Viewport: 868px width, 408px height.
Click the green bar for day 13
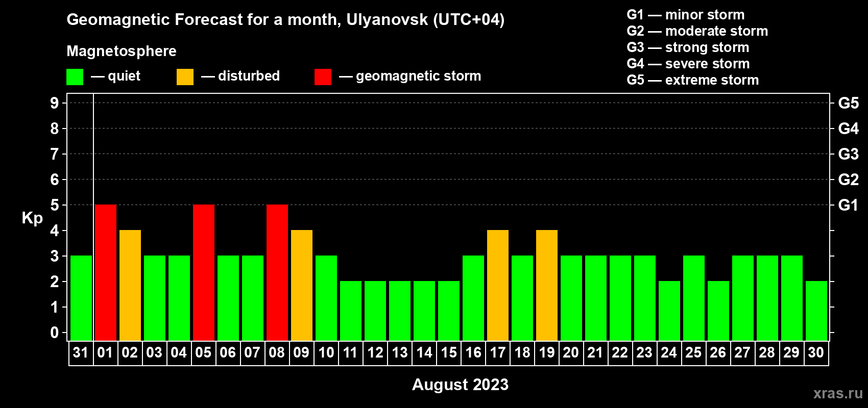pyautogui.click(x=400, y=311)
